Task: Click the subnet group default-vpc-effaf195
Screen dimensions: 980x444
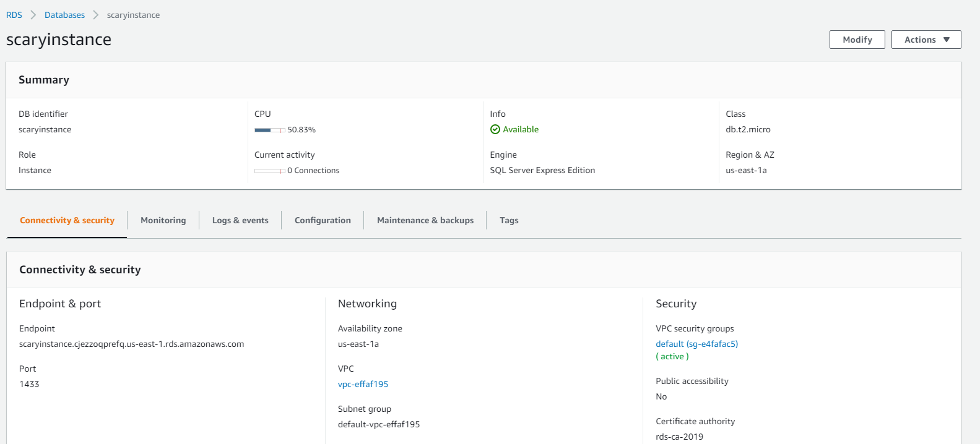Action: click(x=379, y=424)
